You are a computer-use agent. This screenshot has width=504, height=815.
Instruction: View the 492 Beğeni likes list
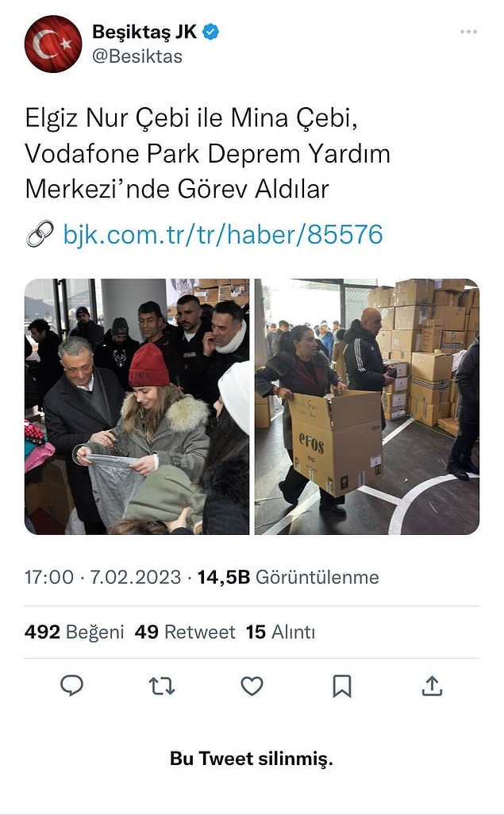pos(75,632)
